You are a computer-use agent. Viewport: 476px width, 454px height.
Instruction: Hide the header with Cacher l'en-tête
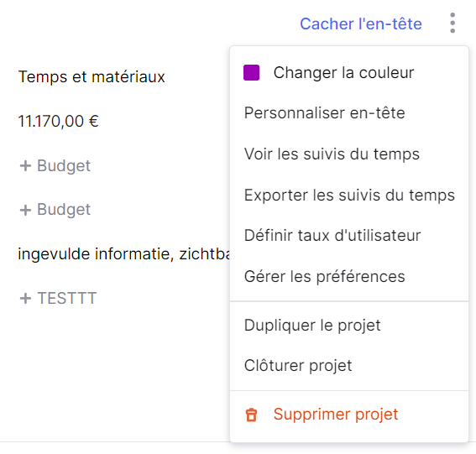point(361,23)
